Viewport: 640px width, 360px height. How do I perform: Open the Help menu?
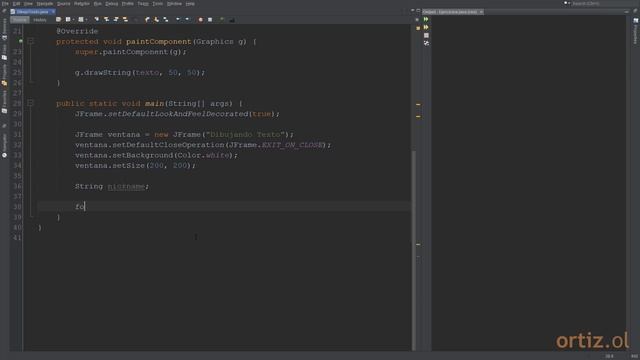click(190, 4)
